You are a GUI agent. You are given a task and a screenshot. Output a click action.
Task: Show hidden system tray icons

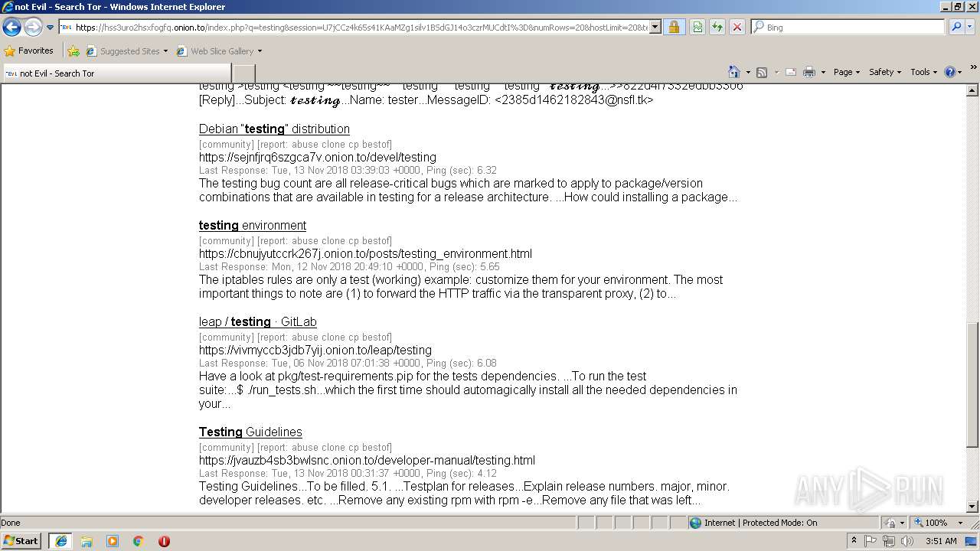854,541
